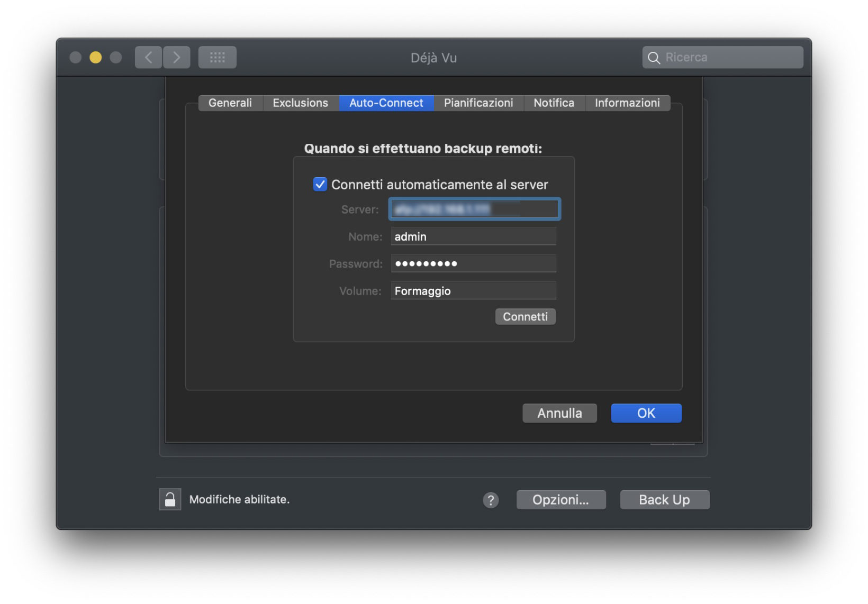868x604 pixels.
Task: Click the lock icon to prevent changes
Action: [x=170, y=499]
